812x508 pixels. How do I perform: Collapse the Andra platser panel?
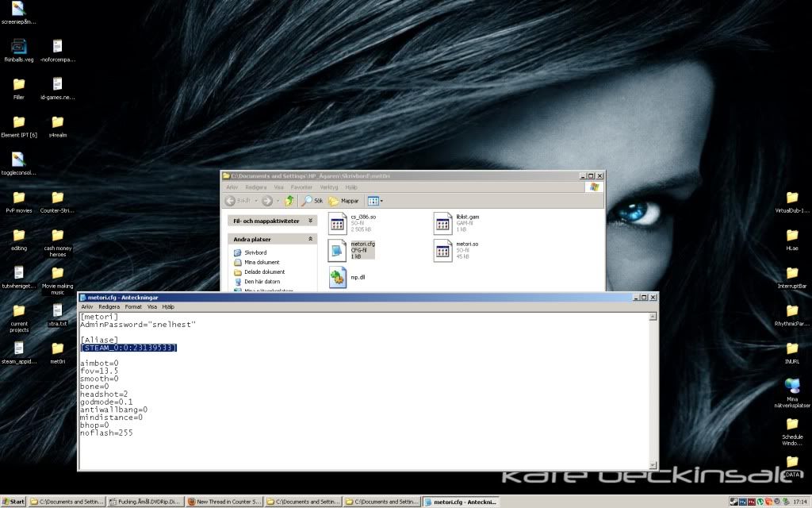coord(311,239)
